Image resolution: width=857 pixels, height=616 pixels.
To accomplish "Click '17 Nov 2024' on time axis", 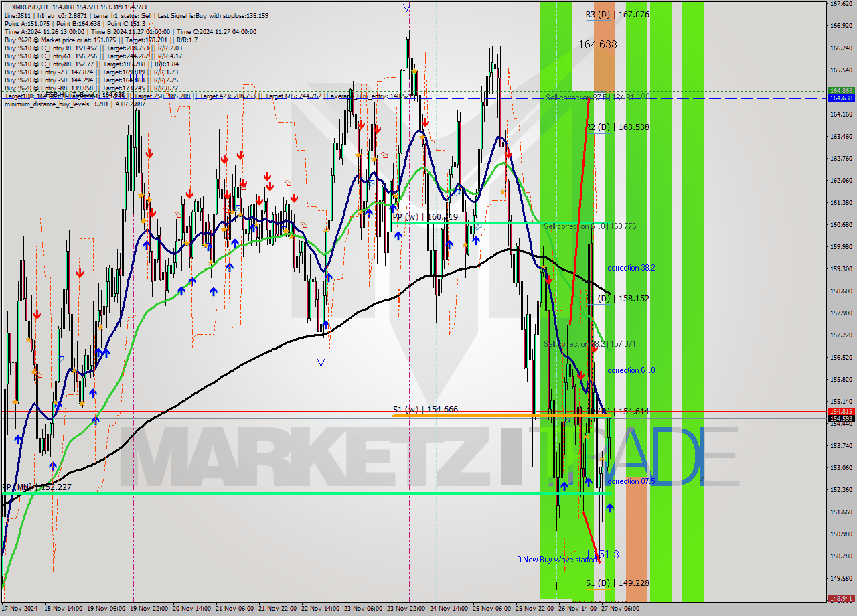I will click(20, 609).
